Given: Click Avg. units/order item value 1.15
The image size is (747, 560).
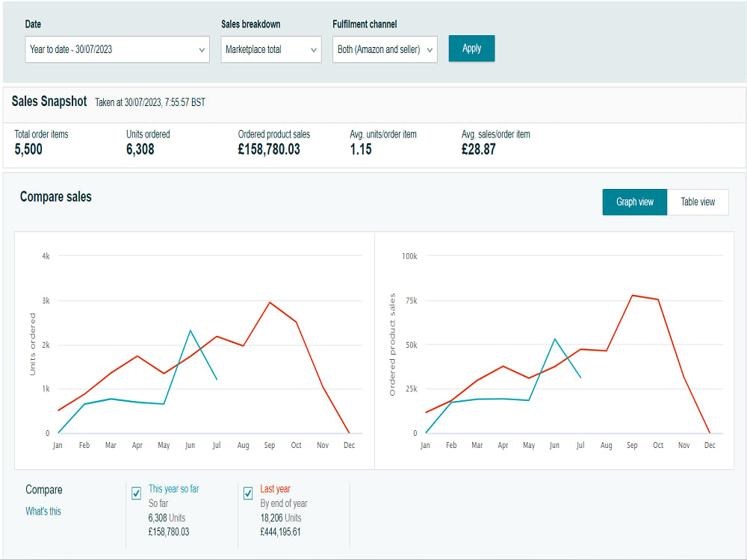Looking at the screenshot, I should tap(361, 149).
